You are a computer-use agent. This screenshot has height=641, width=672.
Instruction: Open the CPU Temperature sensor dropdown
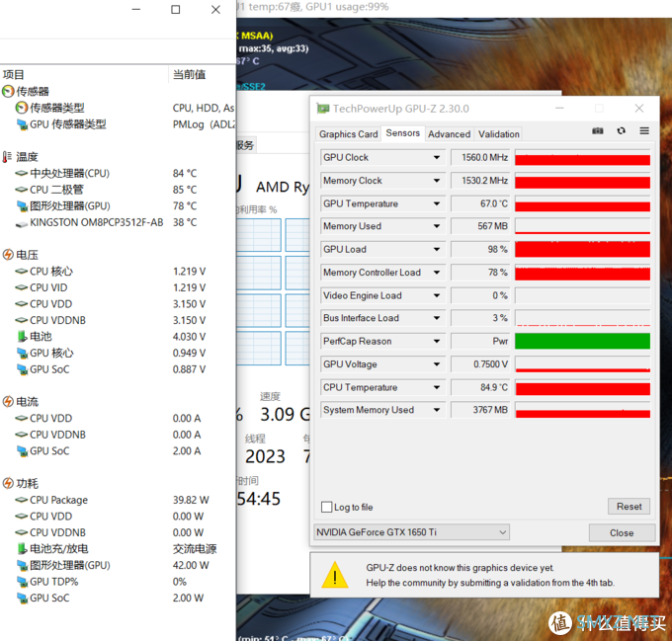(436, 387)
